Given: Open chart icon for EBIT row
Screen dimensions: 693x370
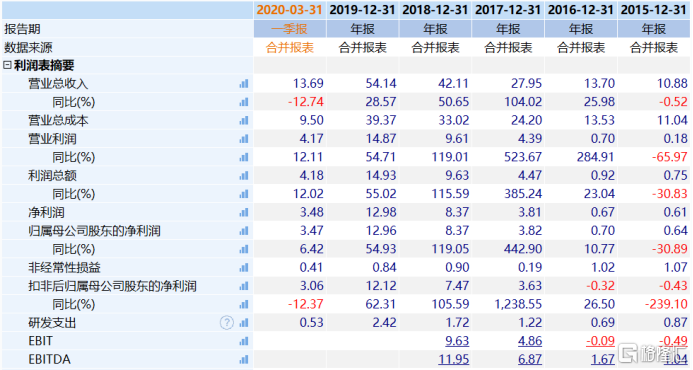Looking at the screenshot, I should [244, 341].
